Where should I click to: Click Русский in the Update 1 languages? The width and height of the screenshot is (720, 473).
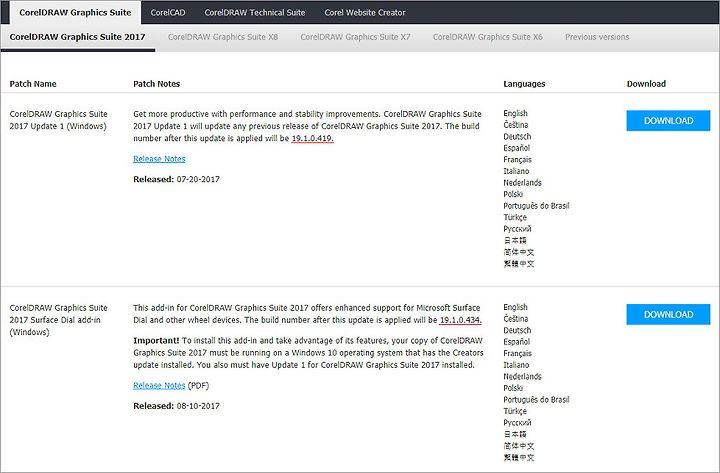(517, 229)
